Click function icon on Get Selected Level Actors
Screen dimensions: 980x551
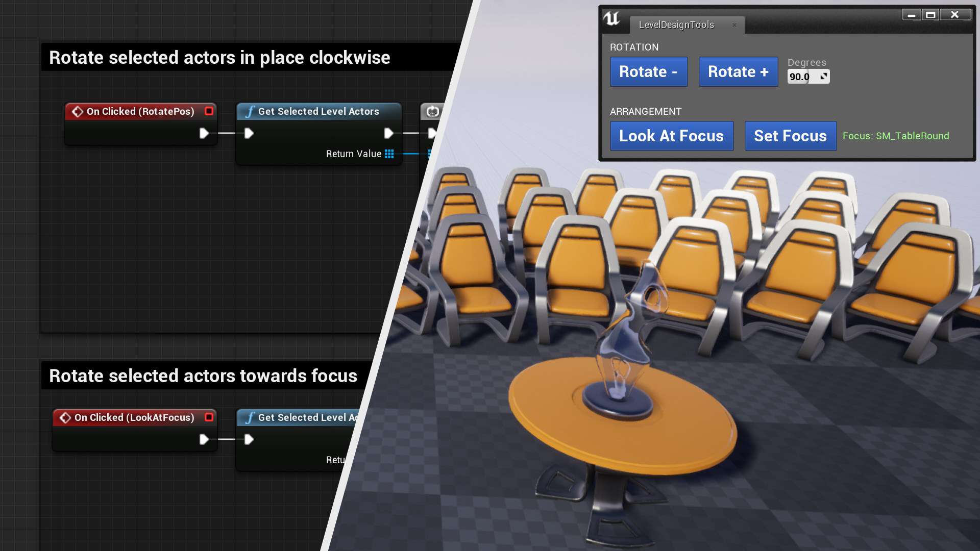coord(250,111)
